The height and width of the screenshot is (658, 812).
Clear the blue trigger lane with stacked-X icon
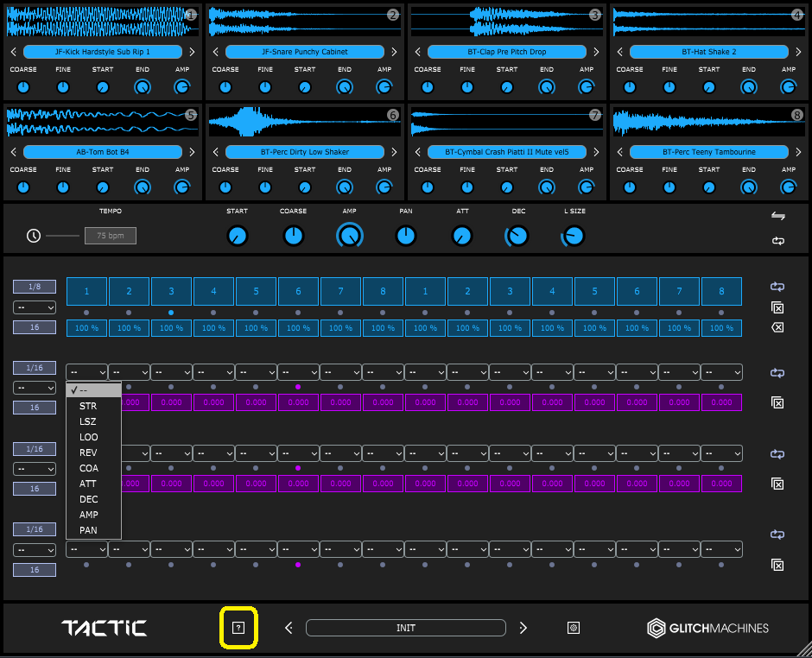pos(777,307)
